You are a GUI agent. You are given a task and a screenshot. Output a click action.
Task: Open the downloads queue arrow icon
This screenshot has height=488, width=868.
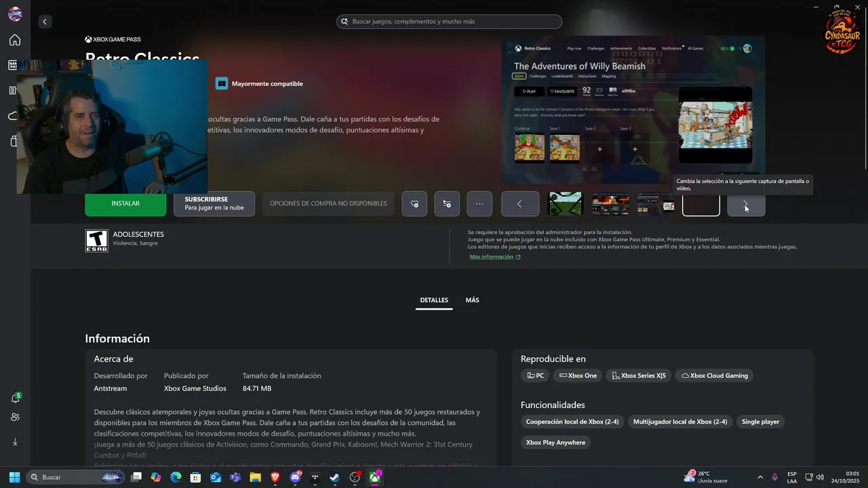pyautogui.click(x=15, y=441)
